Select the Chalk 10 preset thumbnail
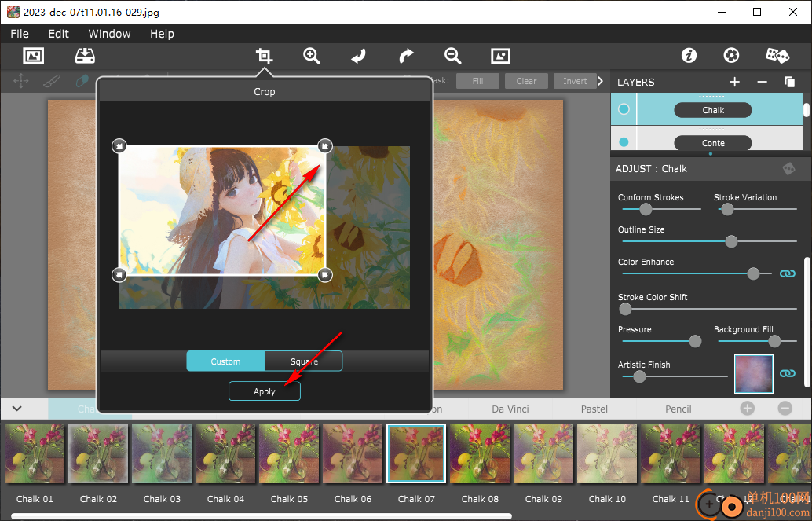This screenshot has width=812, height=521. click(x=607, y=453)
